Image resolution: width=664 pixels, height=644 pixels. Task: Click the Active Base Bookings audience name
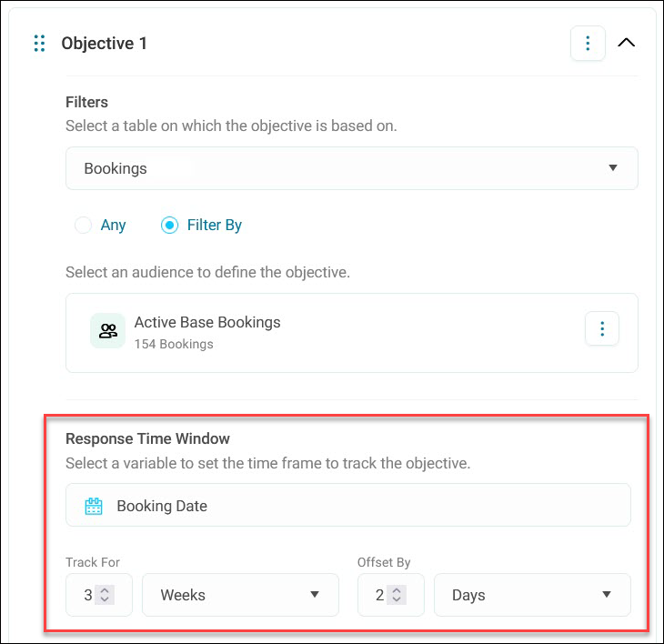[207, 323]
